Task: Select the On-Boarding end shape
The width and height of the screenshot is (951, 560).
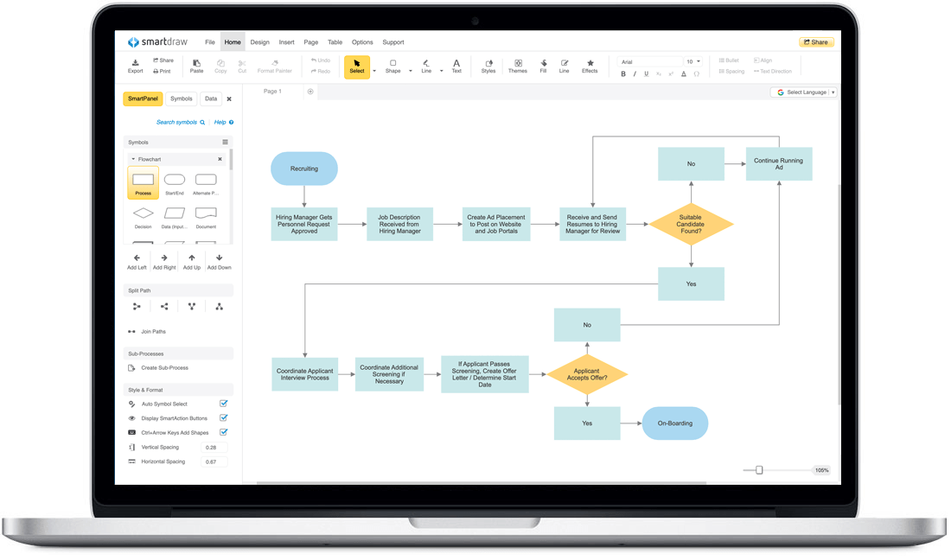Action: pos(675,423)
